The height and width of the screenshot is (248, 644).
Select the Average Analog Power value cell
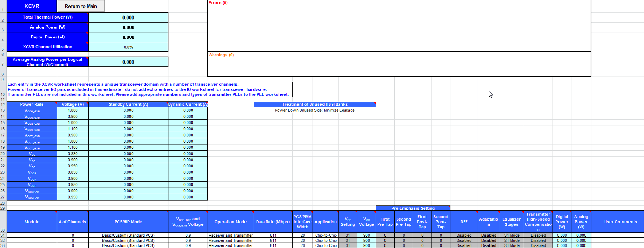128,62
